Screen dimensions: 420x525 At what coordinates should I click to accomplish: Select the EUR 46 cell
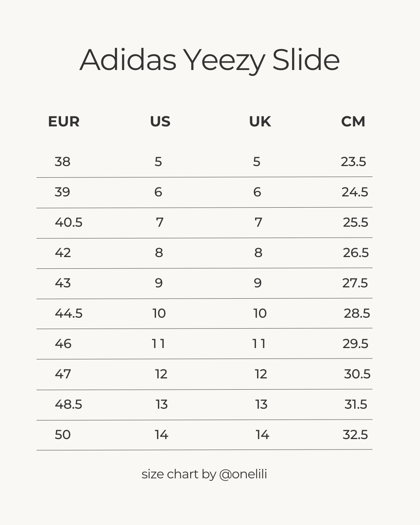[63, 343]
